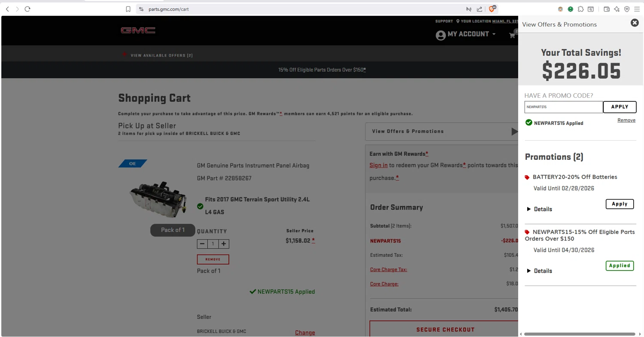This screenshot has height=337, width=644.
Task: Open the Core Charge Tax link
Action: [x=389, y=270]
